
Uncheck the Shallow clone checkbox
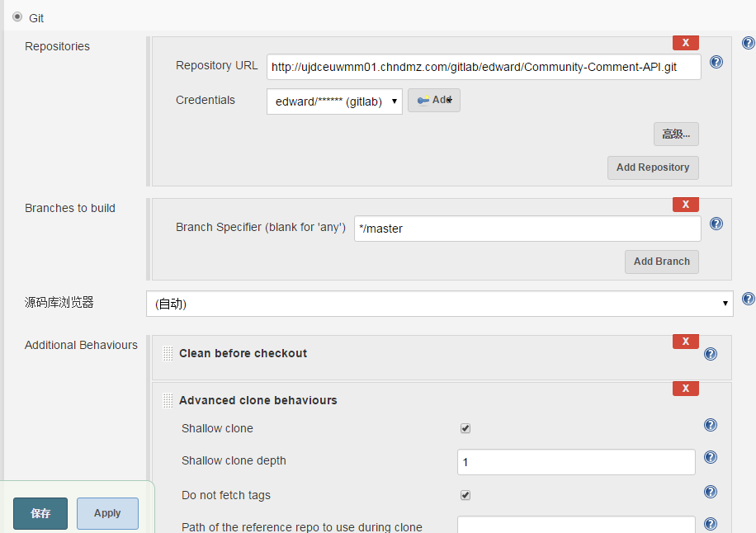click(x=465, y=428)
